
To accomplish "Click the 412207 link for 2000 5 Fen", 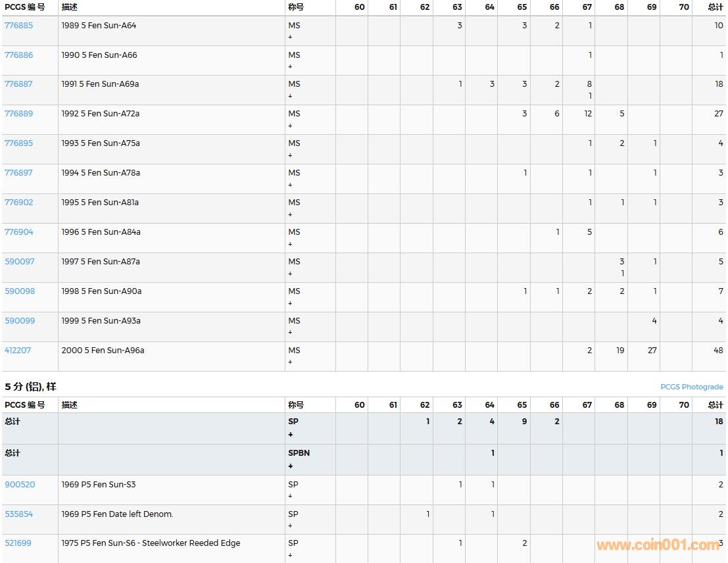I will coord(18,351).
